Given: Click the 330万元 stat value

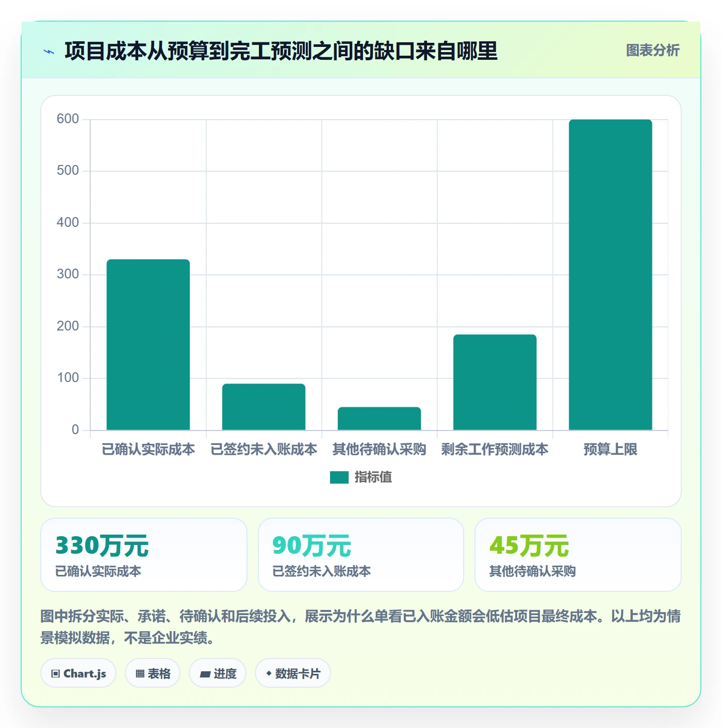Looking at the screenshot, I should (102, 545).
